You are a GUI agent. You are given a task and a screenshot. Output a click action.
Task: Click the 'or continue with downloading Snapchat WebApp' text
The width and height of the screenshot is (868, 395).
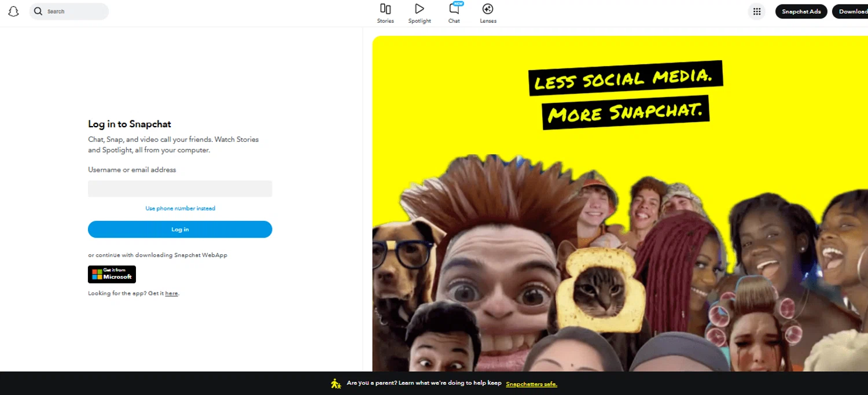[x=157, y=255]
